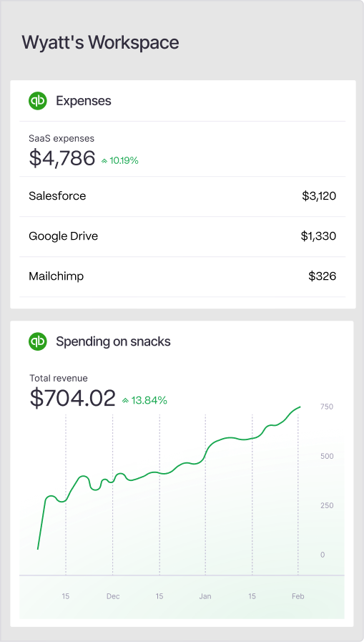364x642 pixels.
Task: Select the Google Drive expense row
Action: 182,236
